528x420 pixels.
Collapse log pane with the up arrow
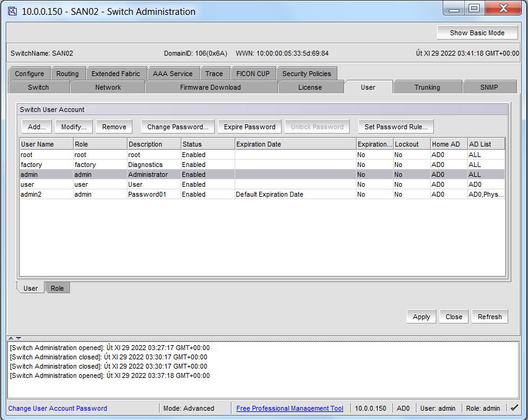(11, 338)
